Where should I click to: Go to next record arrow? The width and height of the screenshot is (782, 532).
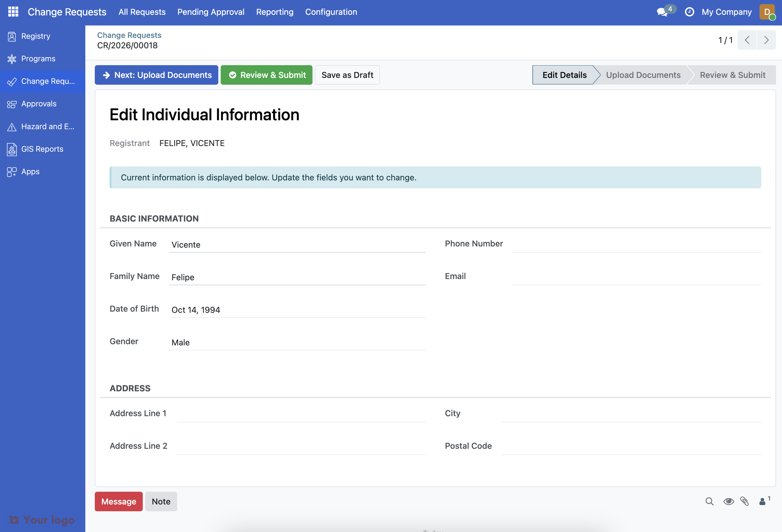(766, 40)
